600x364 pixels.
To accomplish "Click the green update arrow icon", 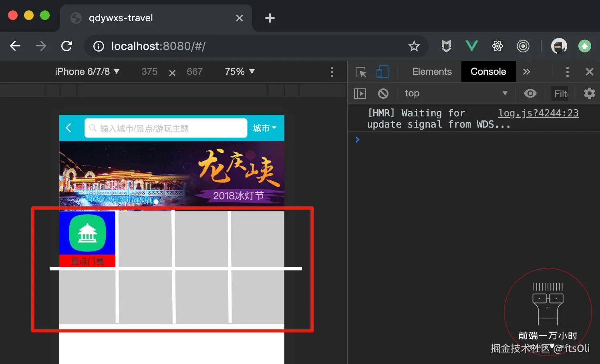I will [585, 46].
